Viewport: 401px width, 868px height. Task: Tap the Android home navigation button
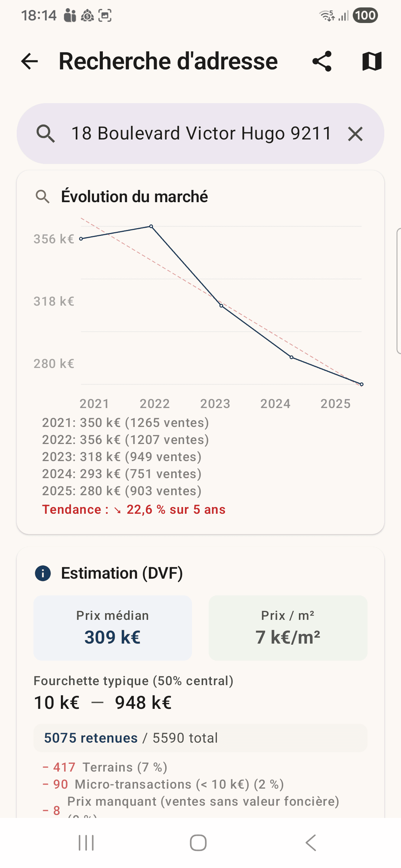[198, 843]
